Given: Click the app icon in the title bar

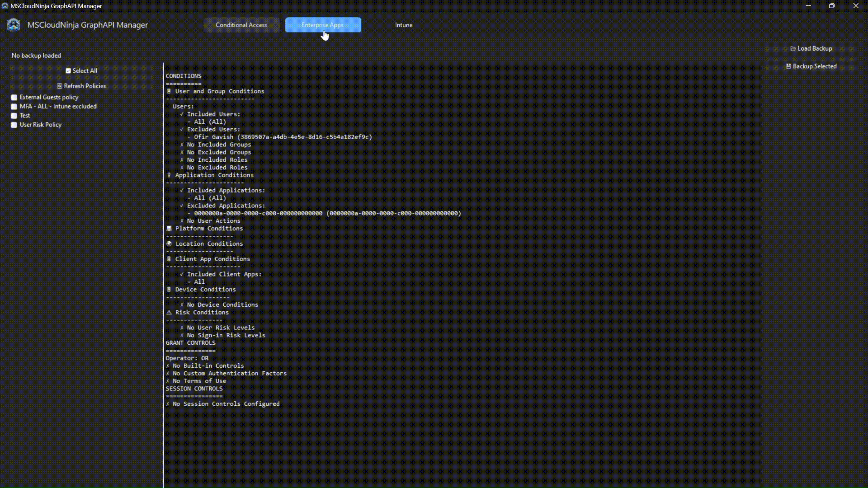Looking at the screenshot, I should tap(5, 6).
